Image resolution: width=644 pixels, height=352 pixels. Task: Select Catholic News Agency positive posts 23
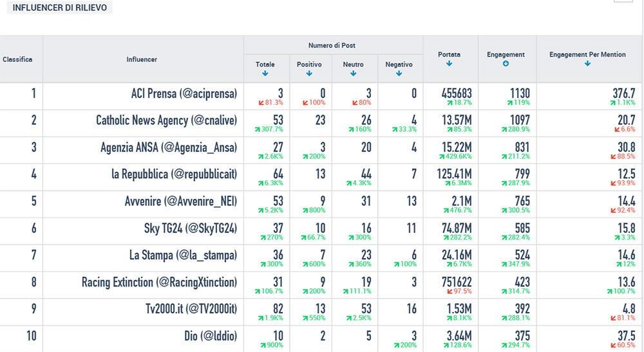coord(320,120)
